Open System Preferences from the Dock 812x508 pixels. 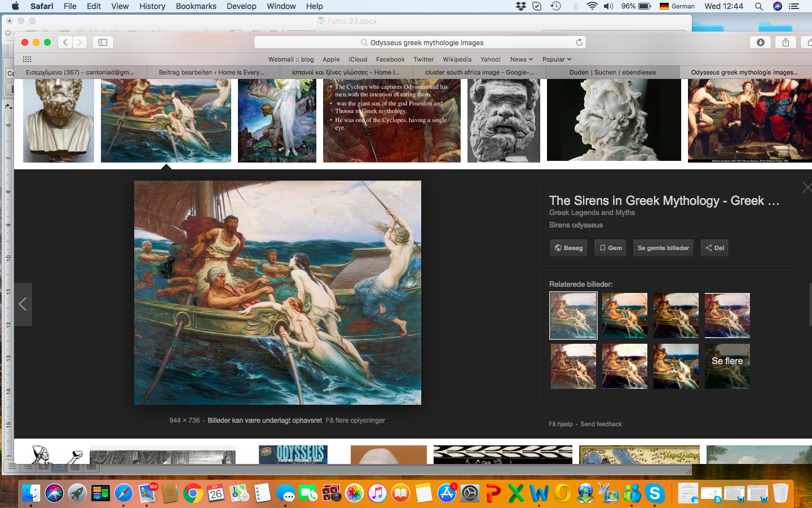tap(470, 493)
